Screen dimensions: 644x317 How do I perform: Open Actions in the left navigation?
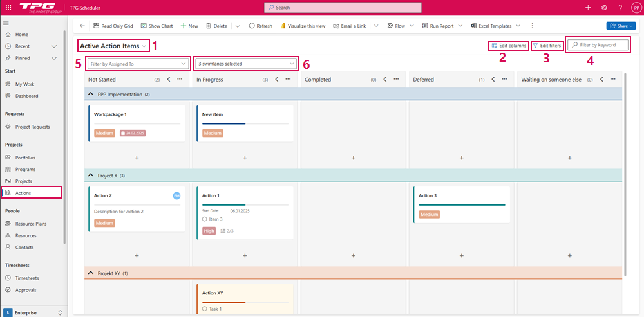(x=23, y=193)
